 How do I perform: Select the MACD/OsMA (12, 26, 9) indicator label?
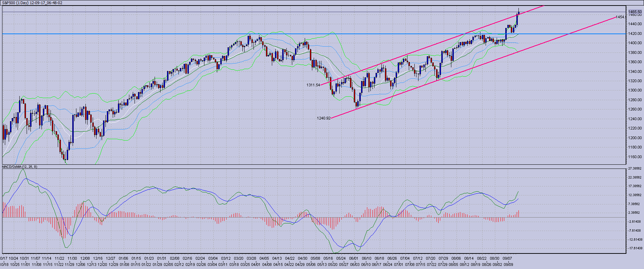(x=20, y=167)
